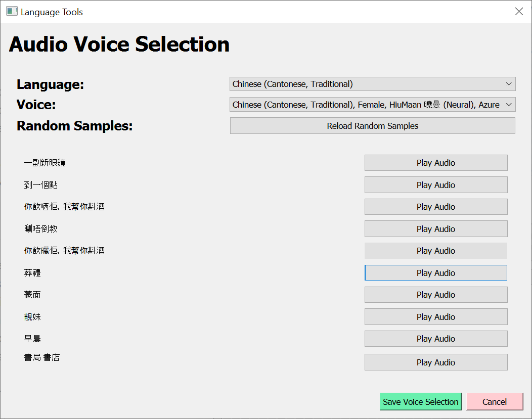Play audio for 靚妹 sample
This screenshot has width=532, height=419.
click(x=435, y=317)
